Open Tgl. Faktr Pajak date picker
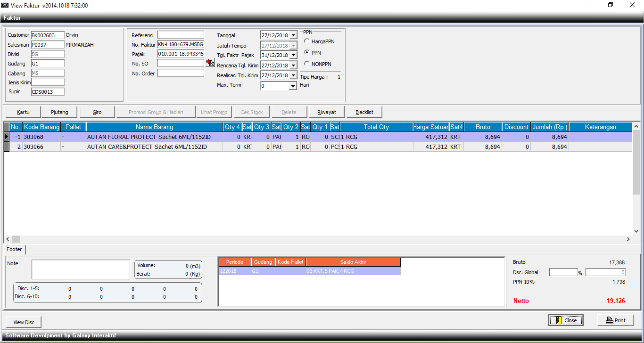The image size is (644, 343). tap(293, 56)
